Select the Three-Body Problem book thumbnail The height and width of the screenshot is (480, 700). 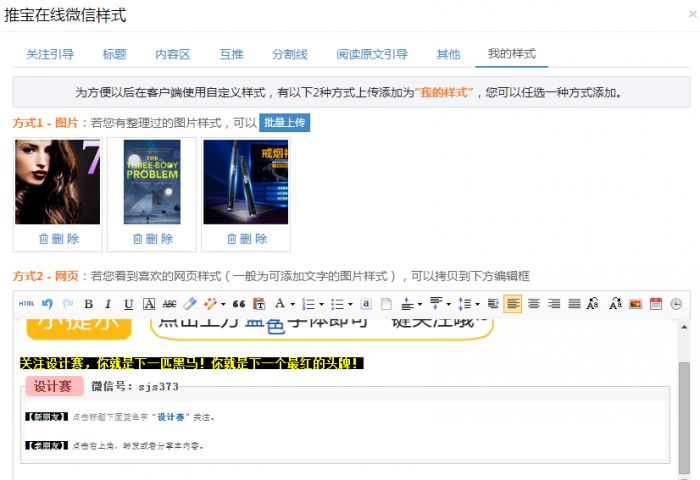click(x=152, y=182)
